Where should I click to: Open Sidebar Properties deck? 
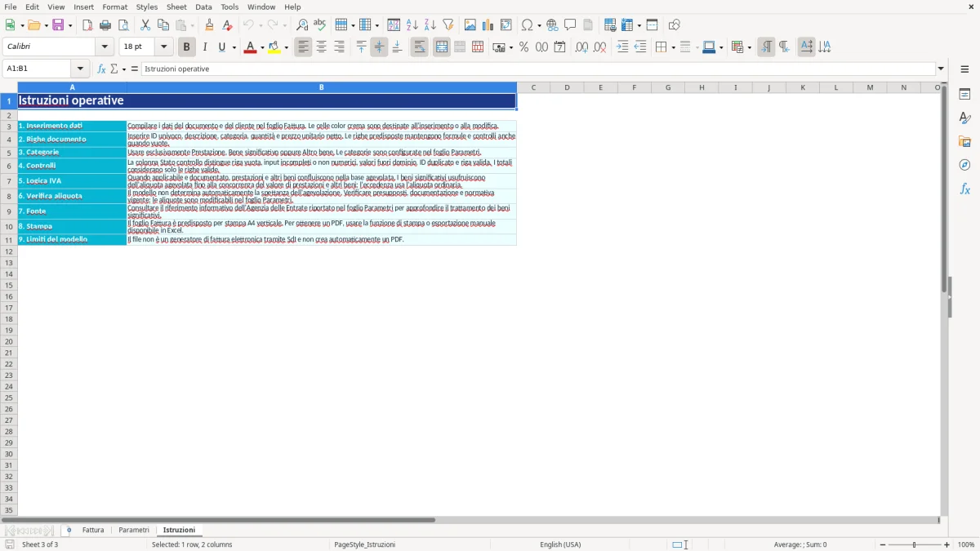(x=964, y=95)
